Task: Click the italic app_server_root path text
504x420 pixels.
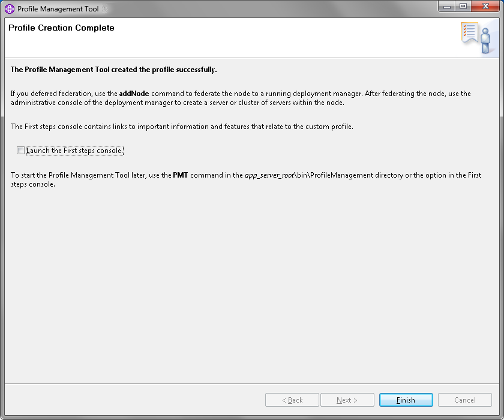Action: [269, 175]
